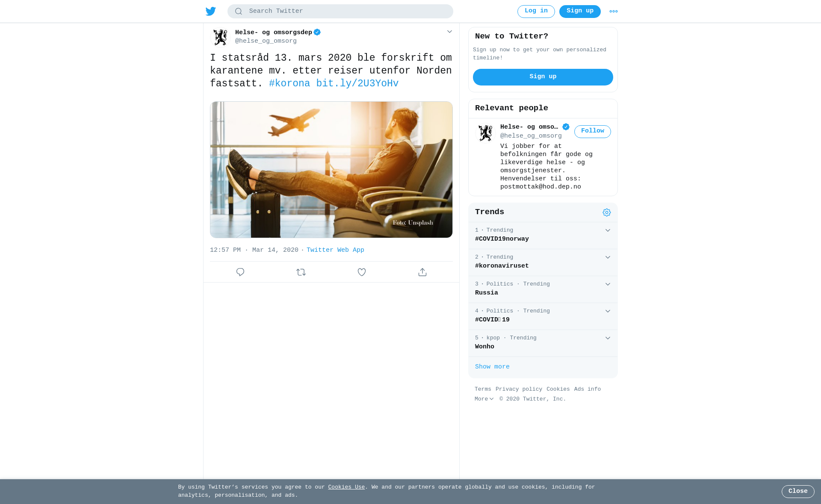Image resolution: width=821 pixels, height=504 pixels.
Task: Focus the Search Twitter field
Action: (x=340, y=12)
